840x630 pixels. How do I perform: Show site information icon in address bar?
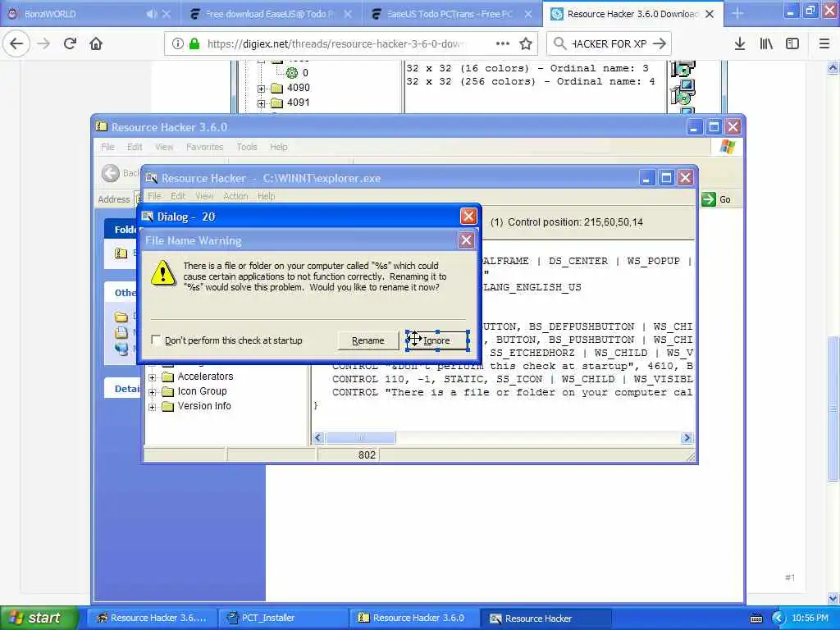177,43
